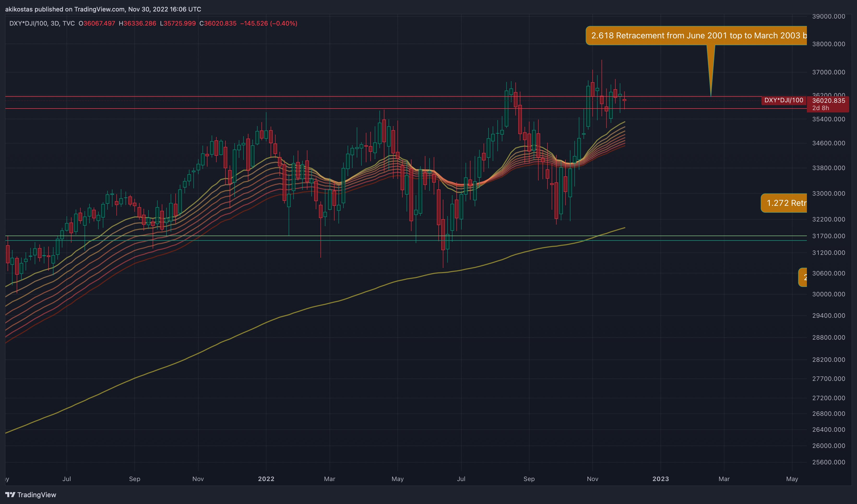Click the 30600.000 price axis label

coord(829,273)
